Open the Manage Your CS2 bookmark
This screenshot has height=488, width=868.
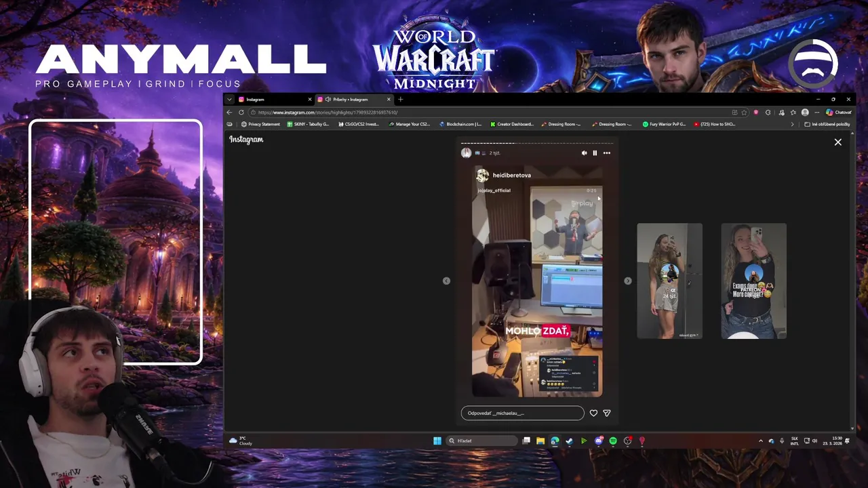[x=409, y=125]
